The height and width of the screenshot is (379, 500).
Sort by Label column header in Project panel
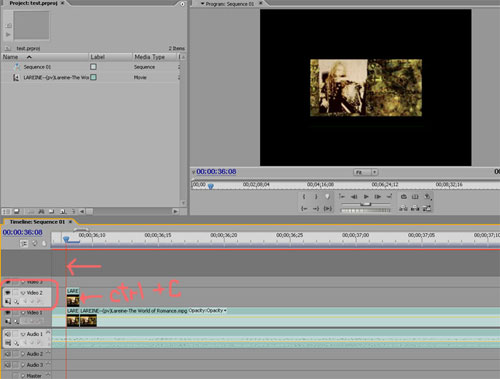[111, 57]
